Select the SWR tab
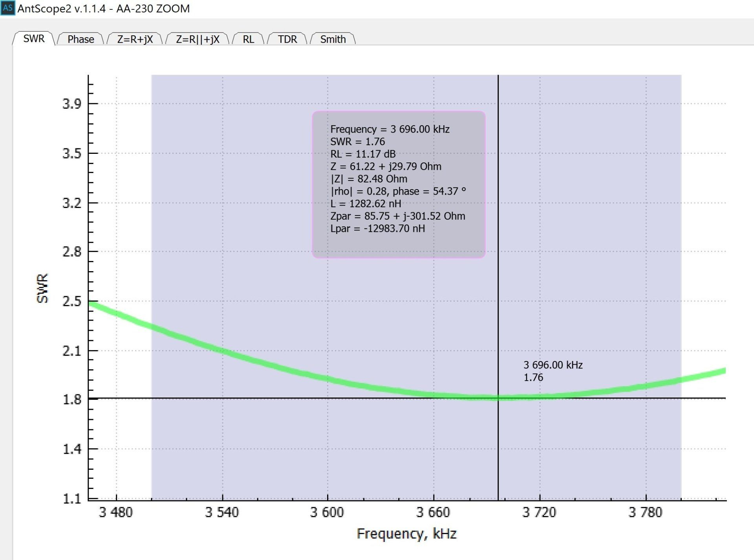Viewport: 754px width, 560px height. (34, 38)
